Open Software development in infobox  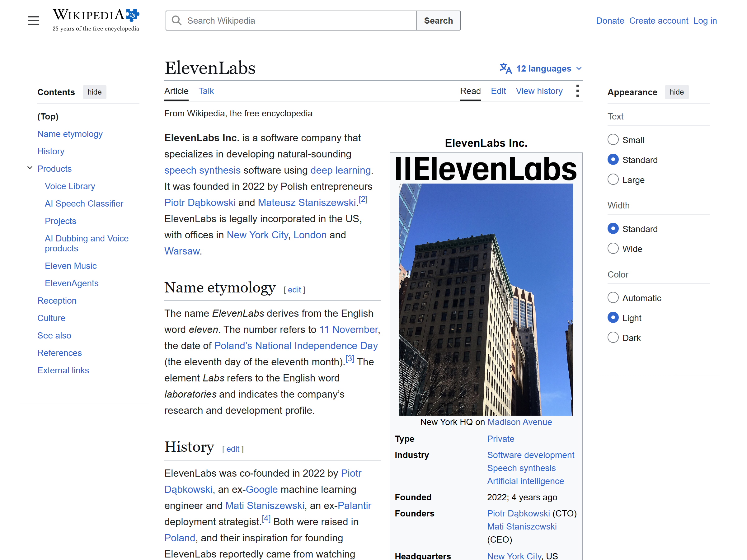coord(531,455)
